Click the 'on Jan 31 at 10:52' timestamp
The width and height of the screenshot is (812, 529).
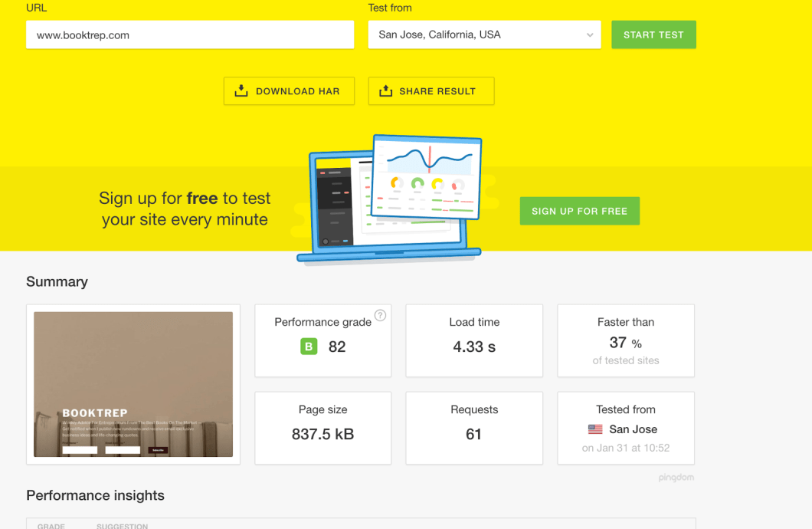[x=626, y=448]
